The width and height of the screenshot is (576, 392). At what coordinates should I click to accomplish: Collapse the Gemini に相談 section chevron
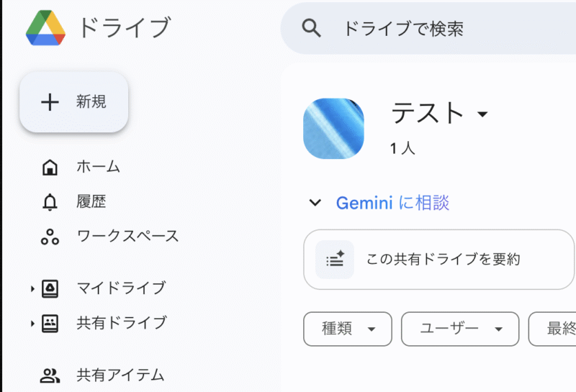(x=315, y=203)
